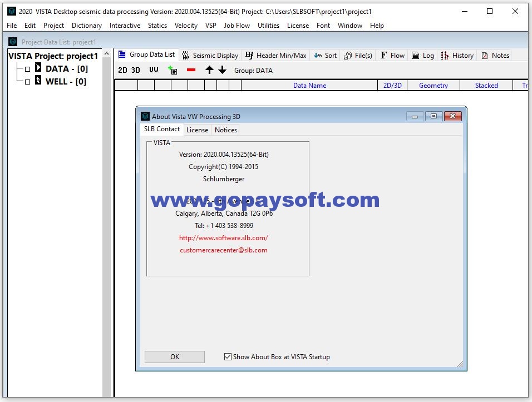The image size is (532, 402).
Task: Open the Window menu
Action: (x=350, y=26)
